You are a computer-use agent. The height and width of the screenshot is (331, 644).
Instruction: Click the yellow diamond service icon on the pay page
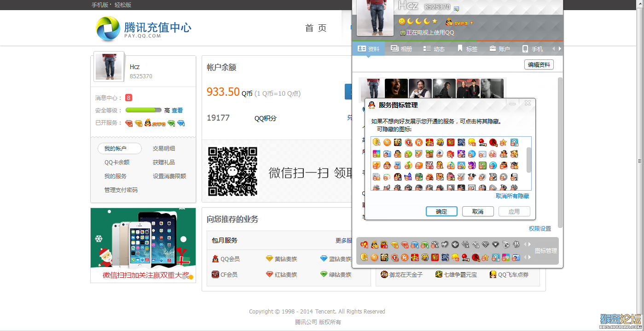pos(138,123)
